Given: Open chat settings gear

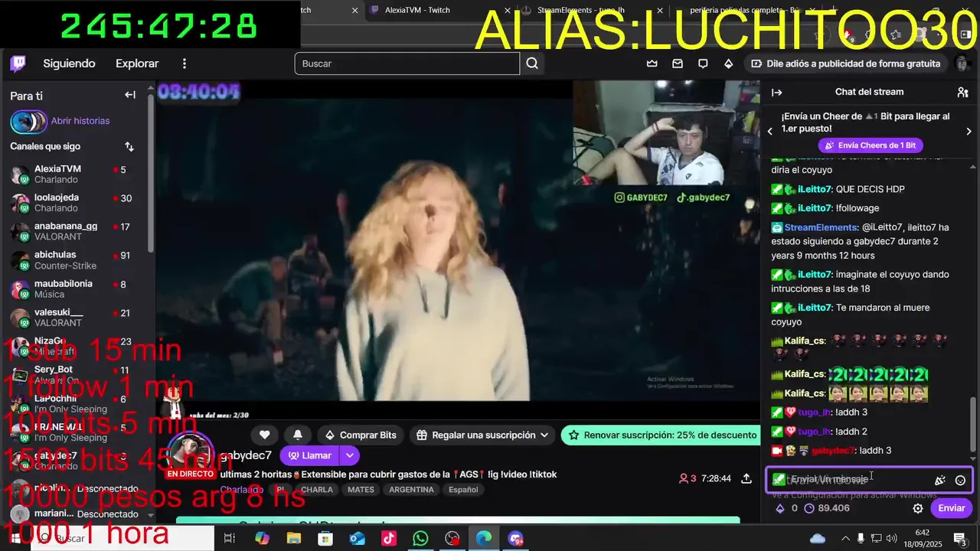Looking at the screenshot, I should (x=918, y=508).
